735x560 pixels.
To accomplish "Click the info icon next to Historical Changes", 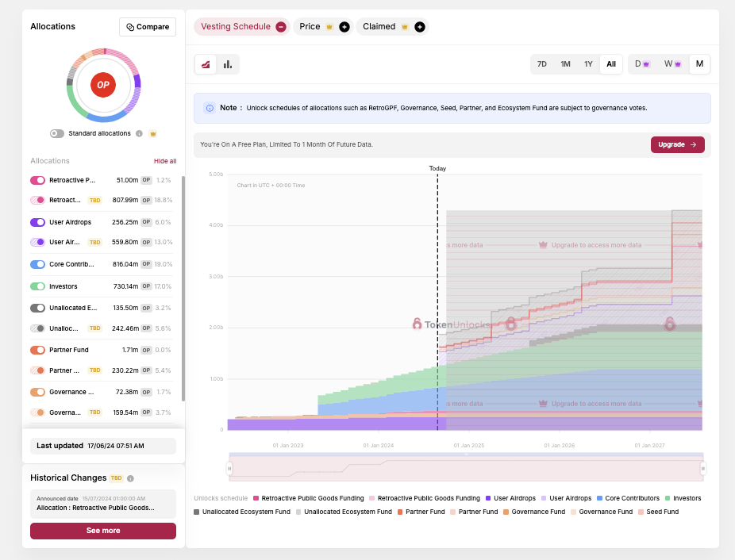I will [130, 478].
